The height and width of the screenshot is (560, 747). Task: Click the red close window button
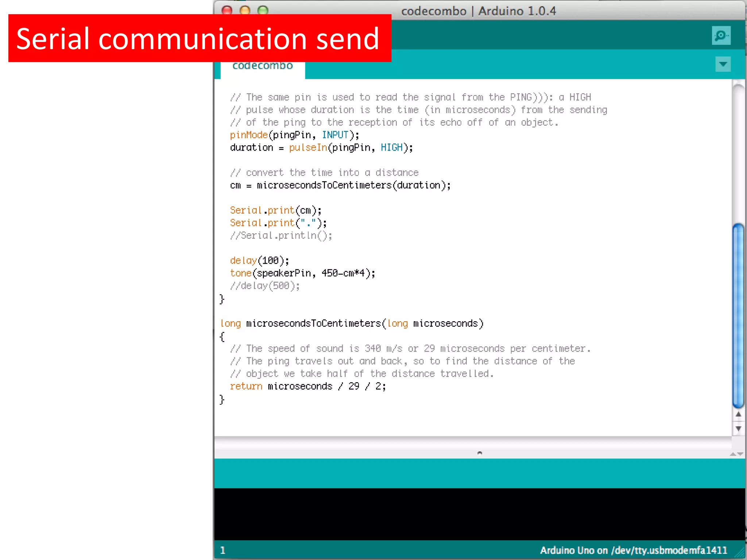coord(227,10)
